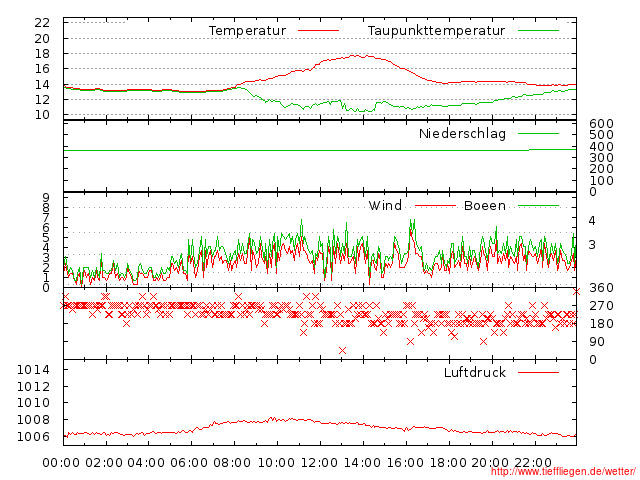
Task: Click the 360 wind direction label
Action: 601,288
